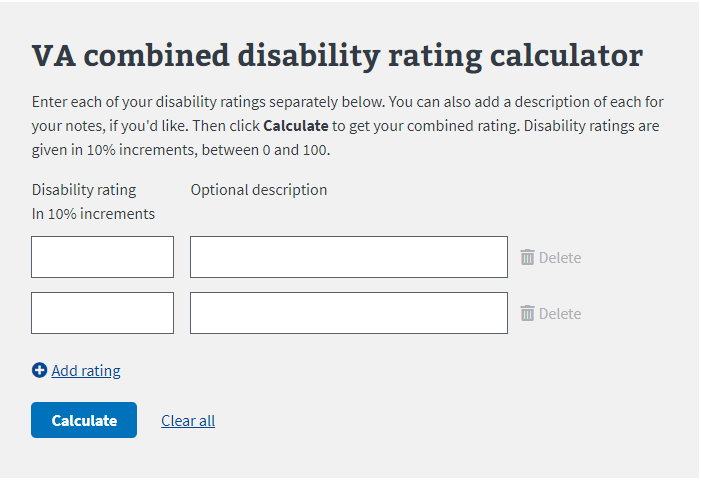Click the calculator page heading
Screen dimensions: 701x483
tap(337, 56)
